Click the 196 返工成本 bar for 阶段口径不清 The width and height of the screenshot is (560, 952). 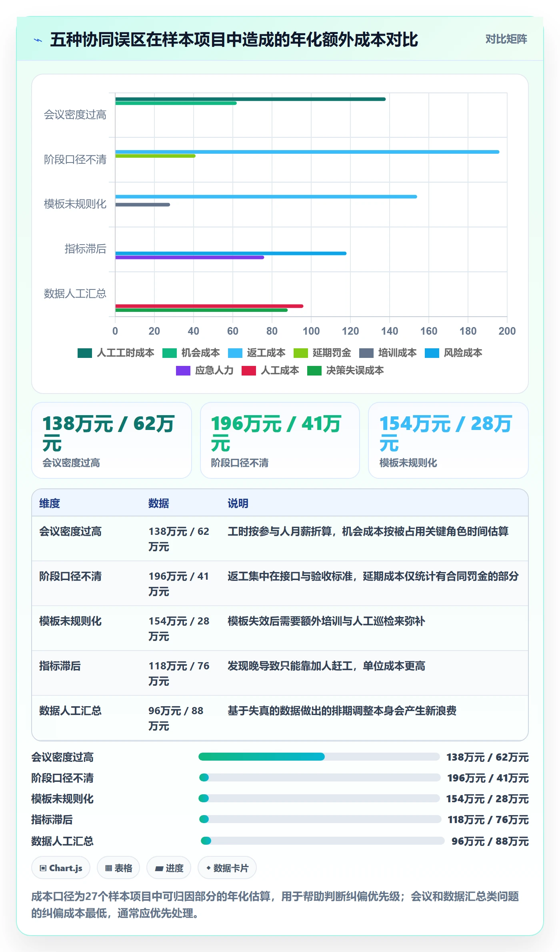click(x=307, y=152)
